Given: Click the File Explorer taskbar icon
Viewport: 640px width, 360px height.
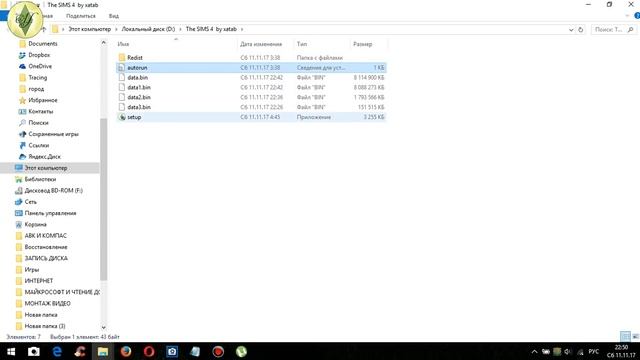Looking at the screenshot, I should click(103, 351).
